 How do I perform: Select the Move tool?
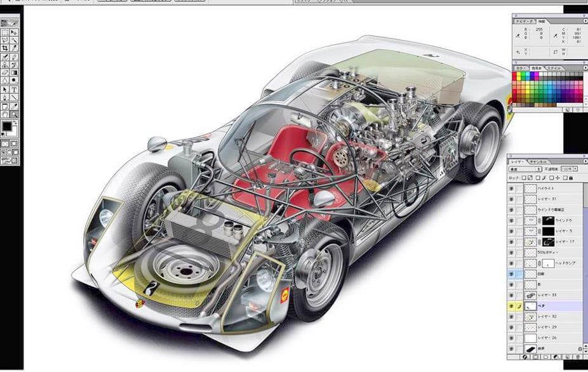[14, 32]
